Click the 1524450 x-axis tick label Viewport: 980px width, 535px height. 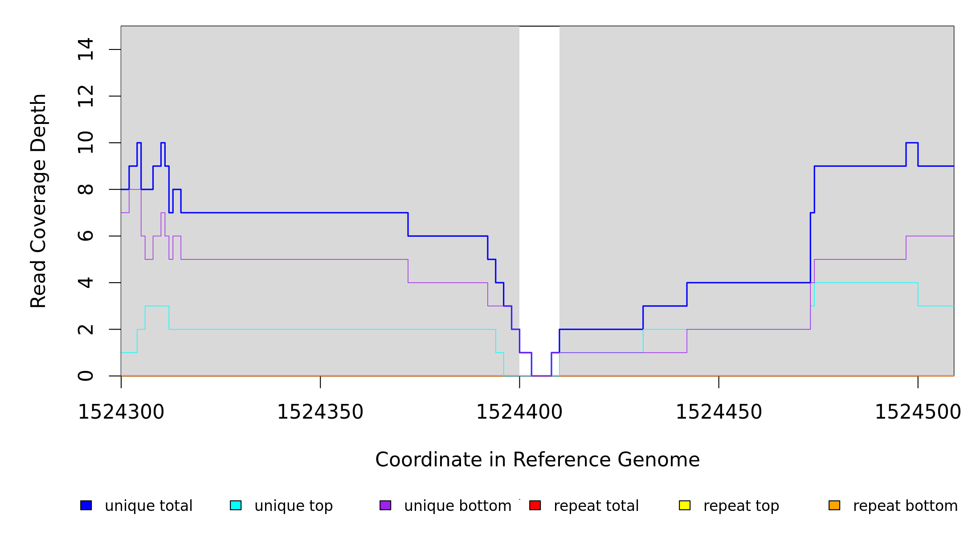(719, 412)
